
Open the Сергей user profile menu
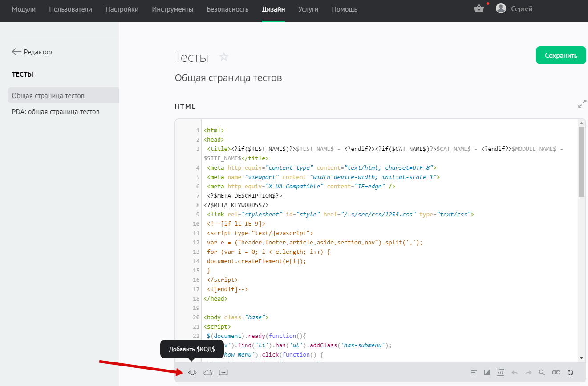click(514, 9)
